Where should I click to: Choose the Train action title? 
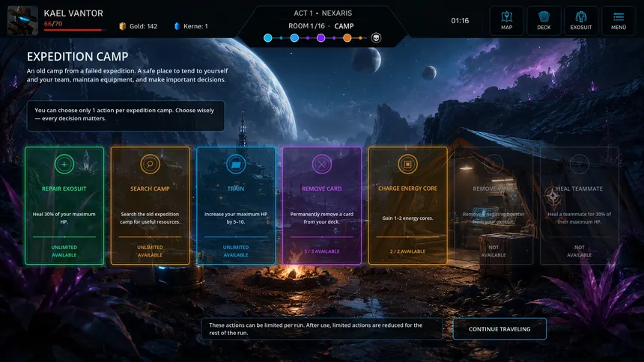[x=236, y=188]
